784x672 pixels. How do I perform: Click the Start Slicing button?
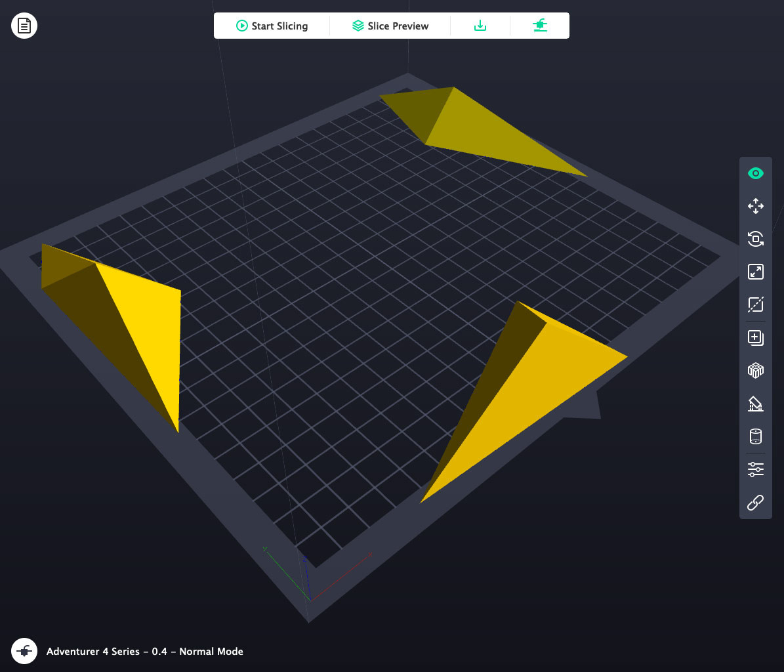coord(272,26)
